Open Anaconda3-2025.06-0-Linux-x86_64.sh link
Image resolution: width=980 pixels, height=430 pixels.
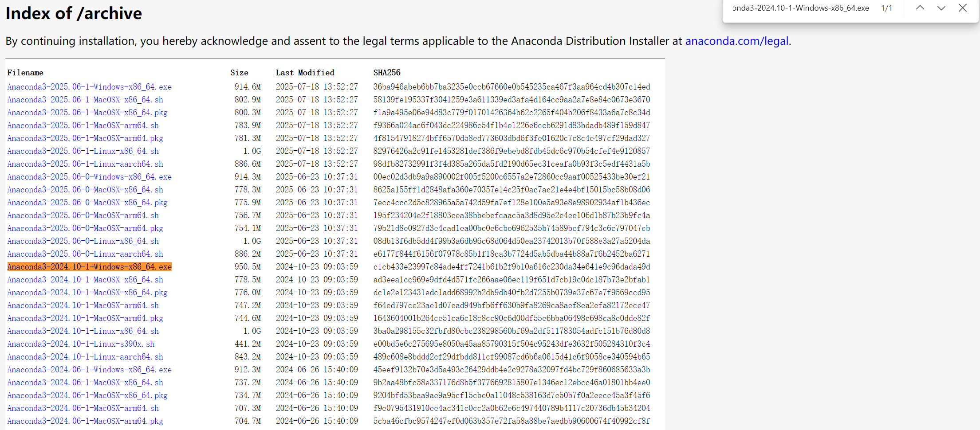pyautogui.click(x=83, y=241)
